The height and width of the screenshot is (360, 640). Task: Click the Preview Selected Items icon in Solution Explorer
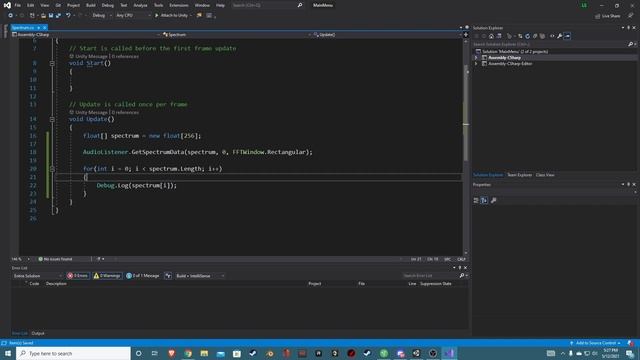point(567,36)
